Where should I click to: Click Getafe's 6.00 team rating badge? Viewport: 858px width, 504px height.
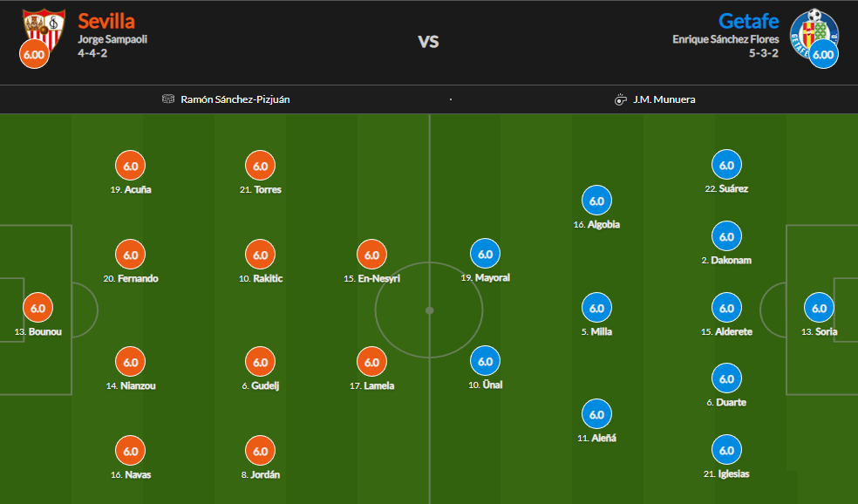tap(822, 54)
